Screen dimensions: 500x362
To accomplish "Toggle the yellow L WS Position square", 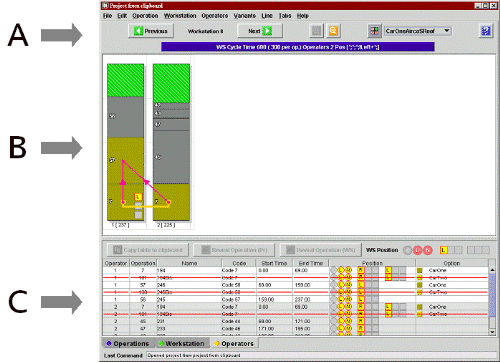I will 443,250.
